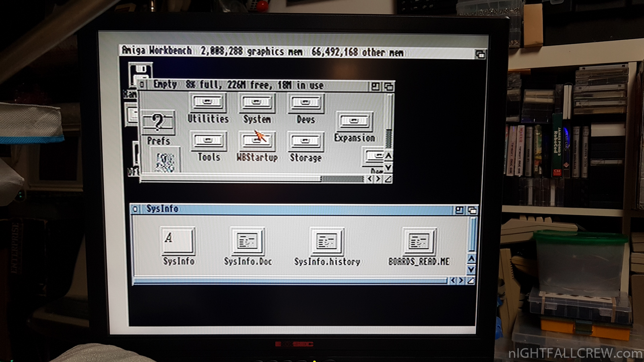Click the Empty window vertical scrollbar
The height and width of the screenshot is (362, 644).
388,121
